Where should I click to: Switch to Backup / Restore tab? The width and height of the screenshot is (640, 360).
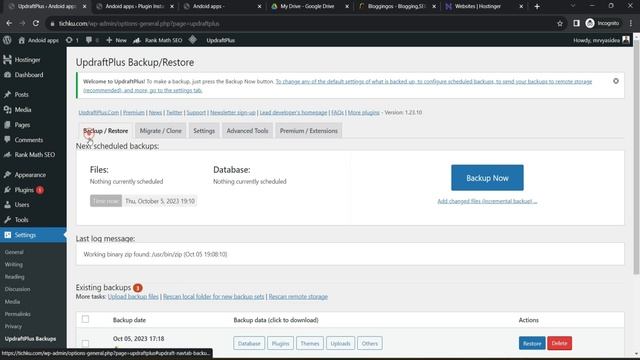[105, 131]
